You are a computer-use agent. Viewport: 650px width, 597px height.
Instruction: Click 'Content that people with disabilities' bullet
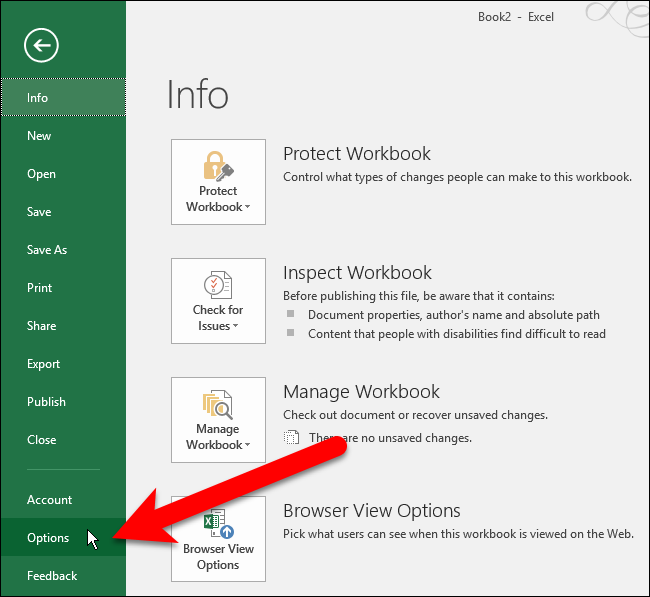pos(457,334)
